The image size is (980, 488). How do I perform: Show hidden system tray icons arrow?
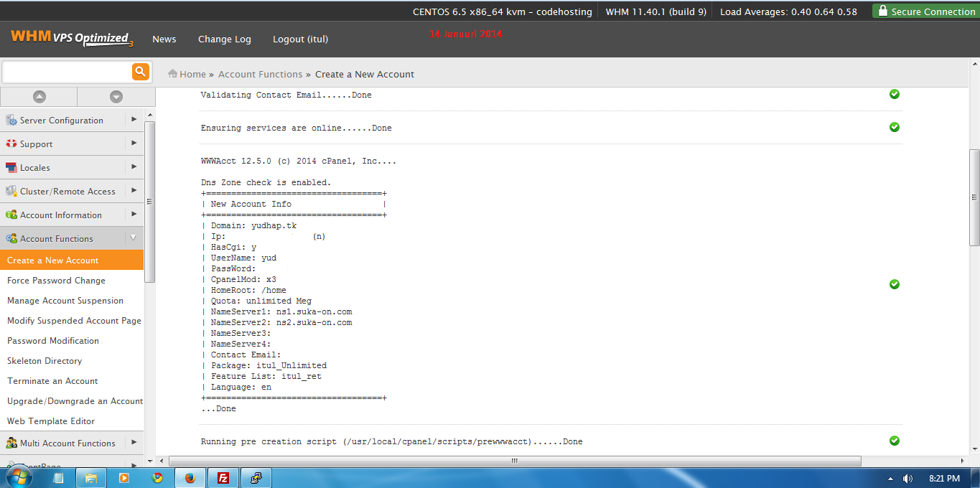pos(890,479)
